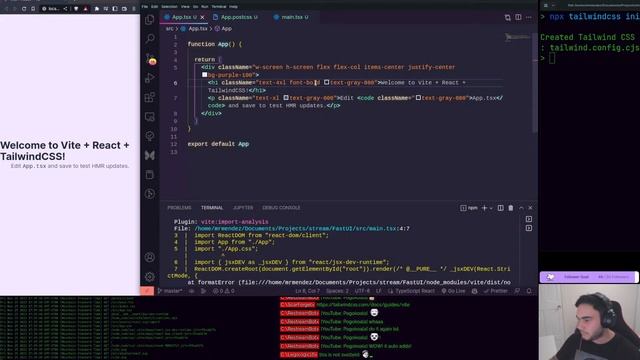Kill terminal with trash icon
Viewport: 640px width, 360px height.
coord(511,208)
